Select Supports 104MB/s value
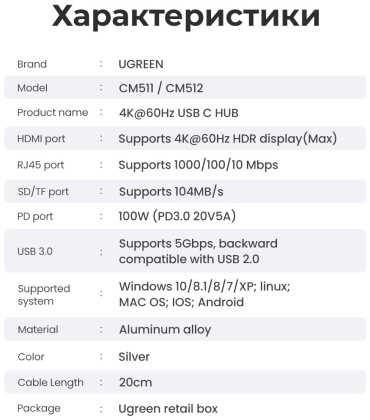The image size is (370, 420). point(171,192)
